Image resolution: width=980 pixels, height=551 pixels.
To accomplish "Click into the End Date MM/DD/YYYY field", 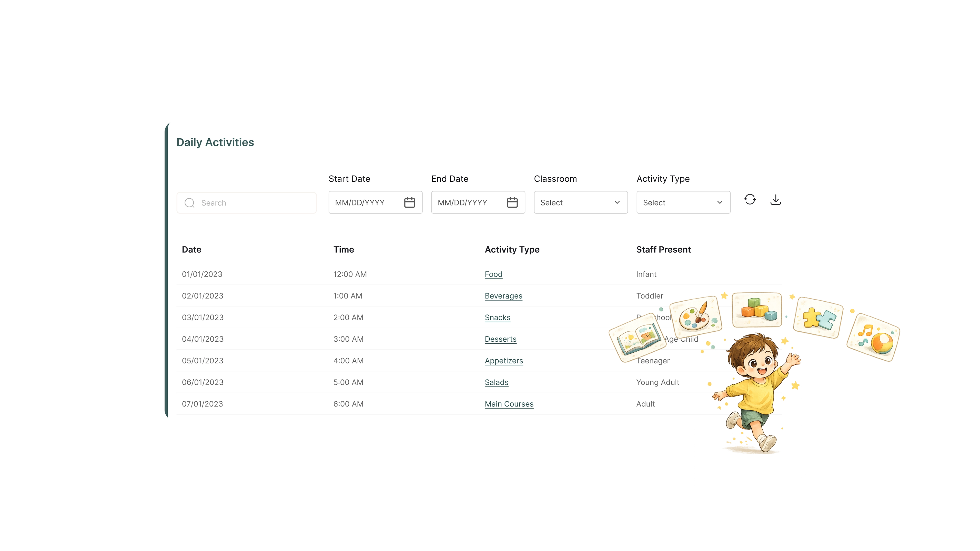I will click(x=478, y=202).
